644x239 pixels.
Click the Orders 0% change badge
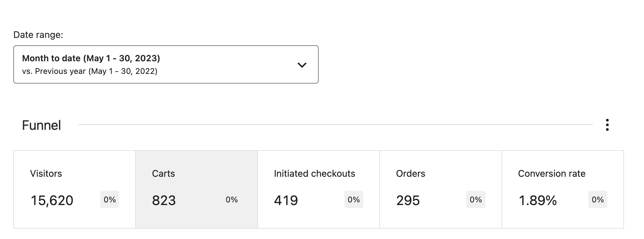click(x=475, y=199)
